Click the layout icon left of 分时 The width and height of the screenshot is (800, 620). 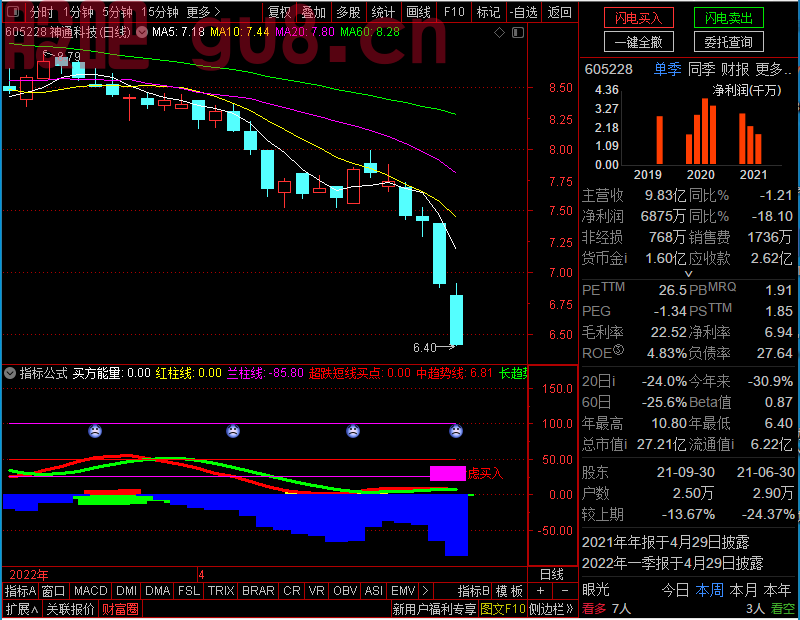coord(14,12)
